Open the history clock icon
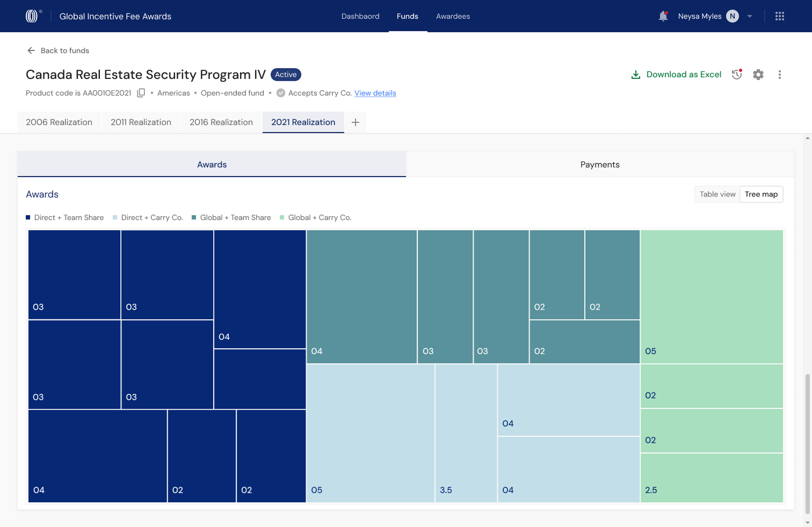Image resolution: width=812 pixels, height=527 pixels. [737, 75]
